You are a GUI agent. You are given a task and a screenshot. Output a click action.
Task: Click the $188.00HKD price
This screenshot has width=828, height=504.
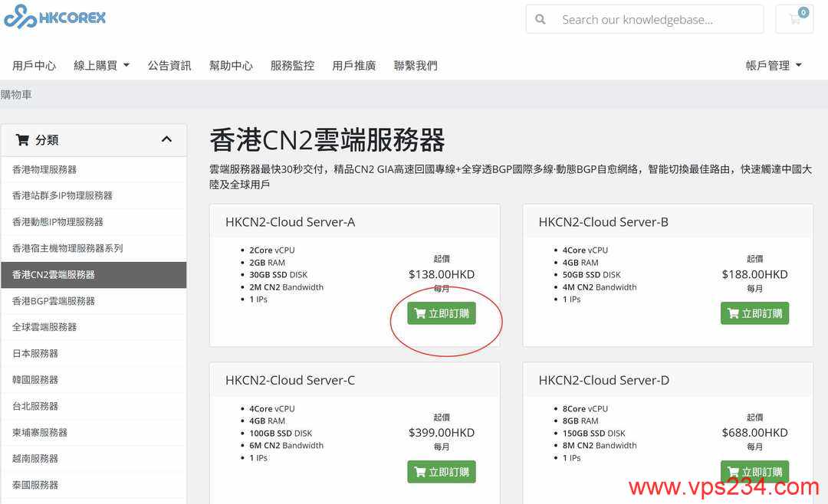pyautogui.click(x=754, y=274)
